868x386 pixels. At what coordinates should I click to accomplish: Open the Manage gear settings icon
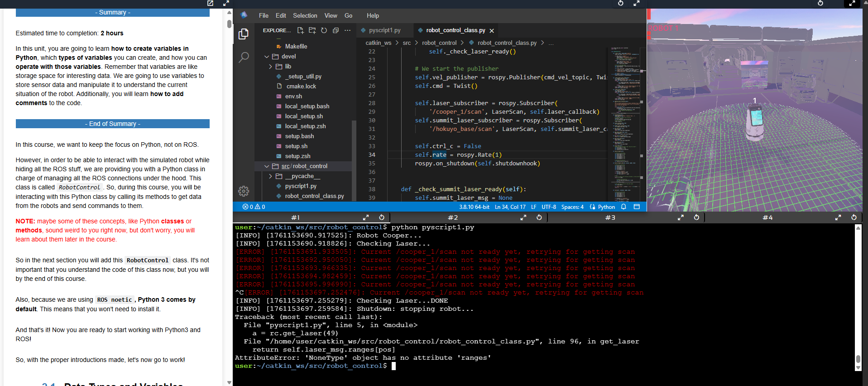pyautogui.click(x=244, y=191)
